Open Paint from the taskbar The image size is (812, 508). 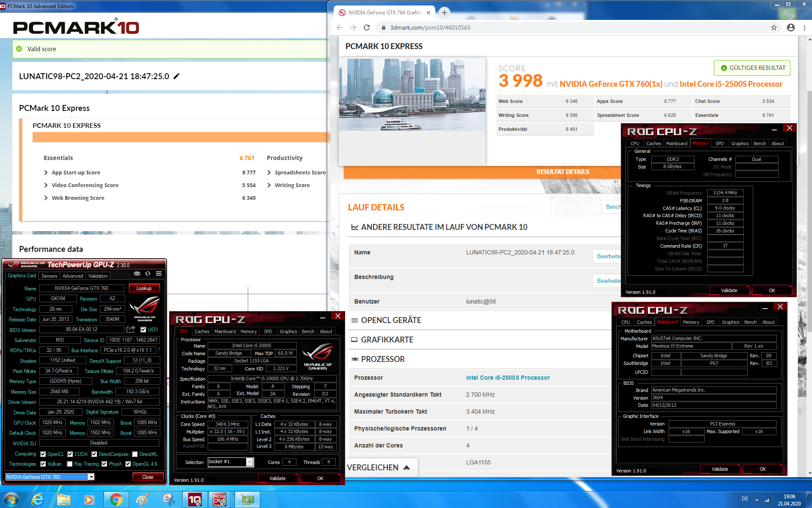tap(142, 500)
